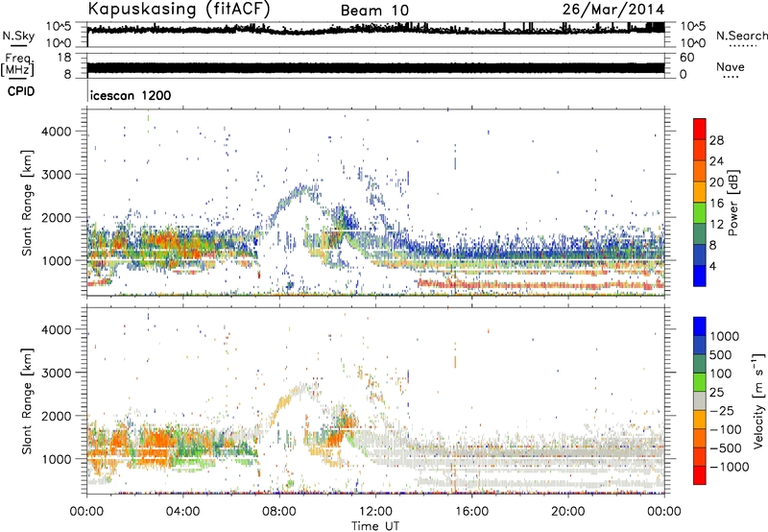768x532 pixels.
Task: Click the '20:00' time axis label
Action: [567, 512]
